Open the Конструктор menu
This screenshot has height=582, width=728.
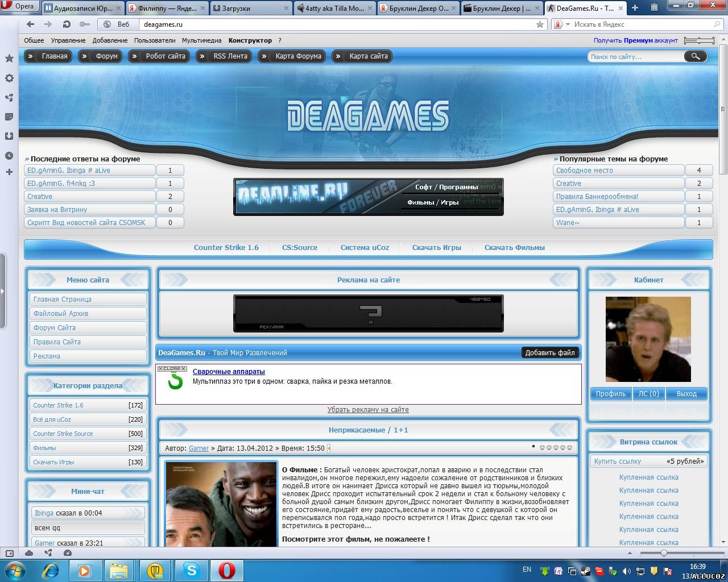point(250,40)
